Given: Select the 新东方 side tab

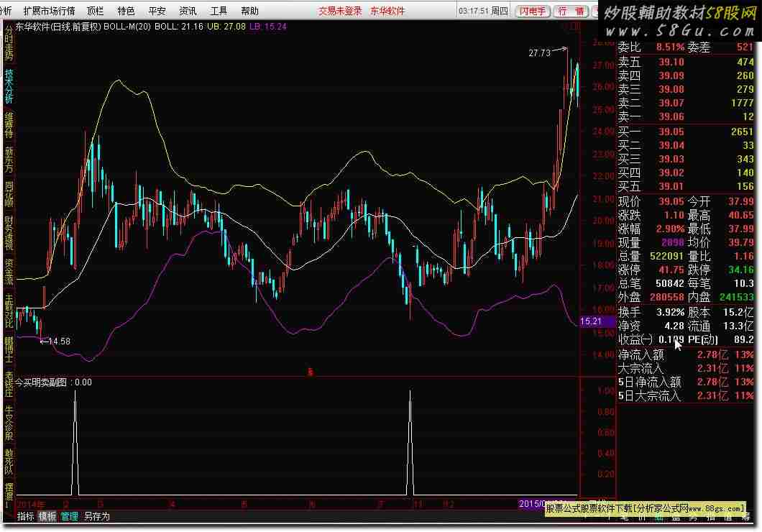Looking at the screenshot, I should pyautogui.click(x=9, y=160).
